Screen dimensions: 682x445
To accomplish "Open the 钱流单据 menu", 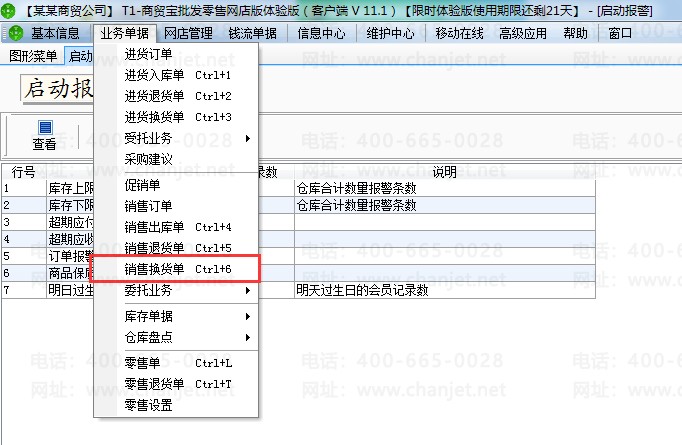I will click(x=253, y=33).
